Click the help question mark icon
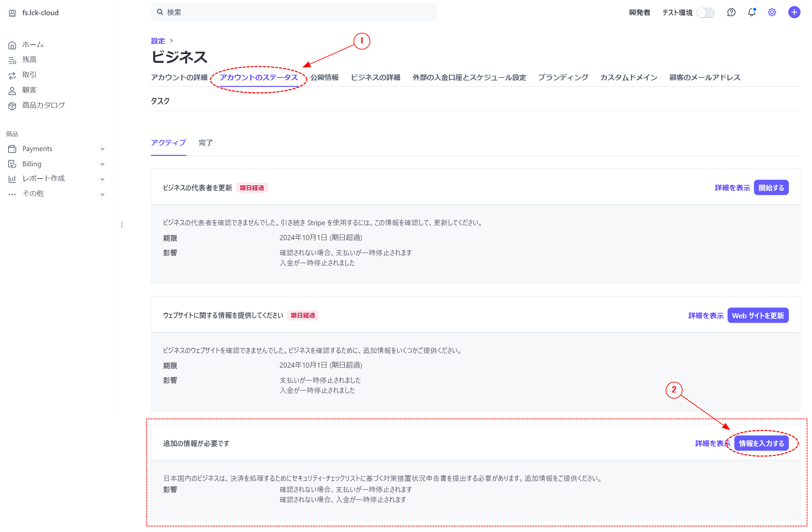This screenshot has height=532, width=812. (731, 12)
